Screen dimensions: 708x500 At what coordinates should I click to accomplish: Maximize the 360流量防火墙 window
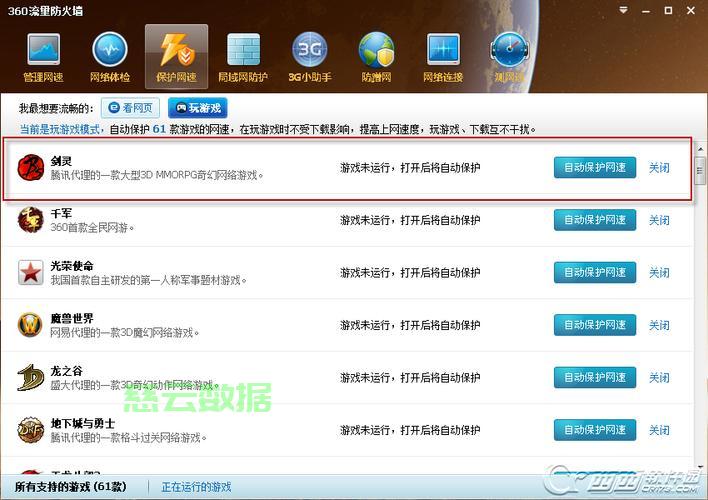(668, 10)
